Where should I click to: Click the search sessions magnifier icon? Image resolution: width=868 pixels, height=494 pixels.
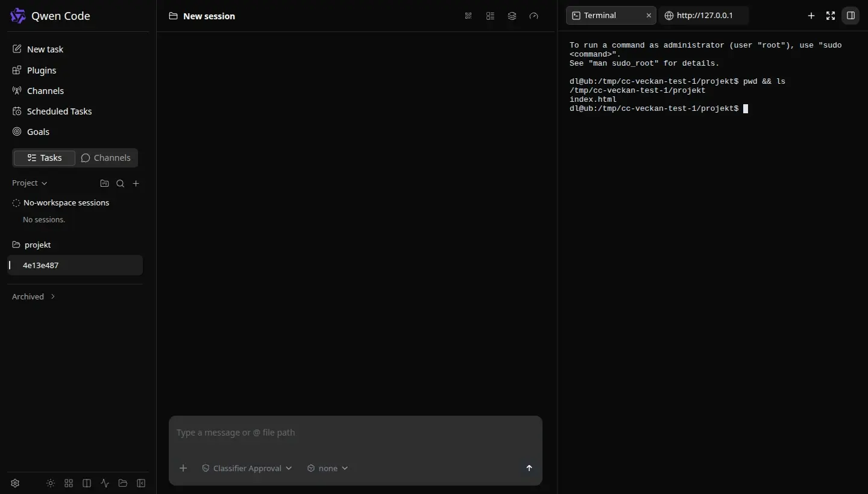pos(121,184)
